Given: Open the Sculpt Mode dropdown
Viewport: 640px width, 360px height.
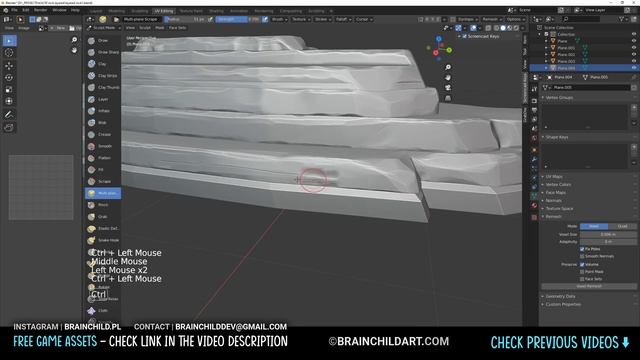Looking at the screenshot, I should click(x=104, y=28).
